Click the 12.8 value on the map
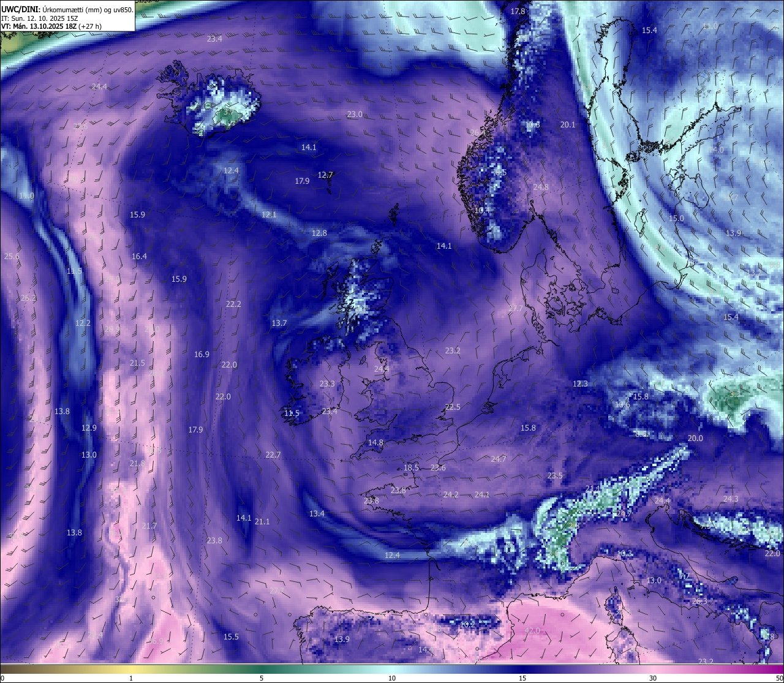This screenshot has height=683, width=784. point(319,233)
